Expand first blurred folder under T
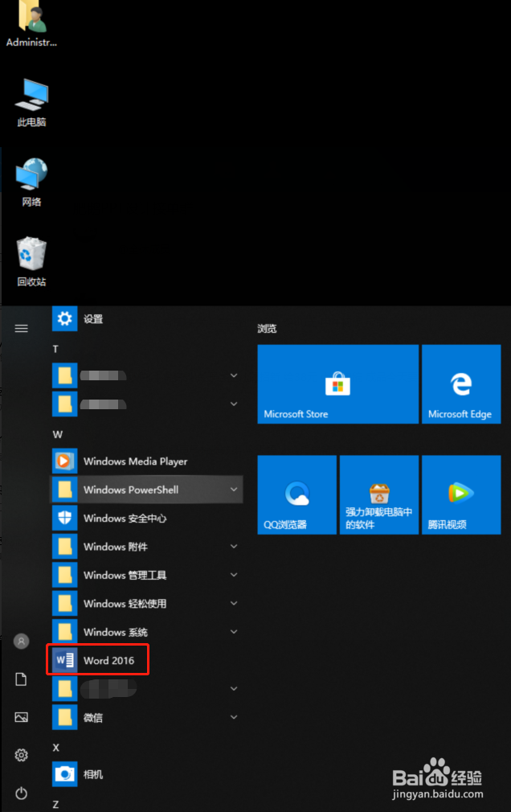 [234, 375]
